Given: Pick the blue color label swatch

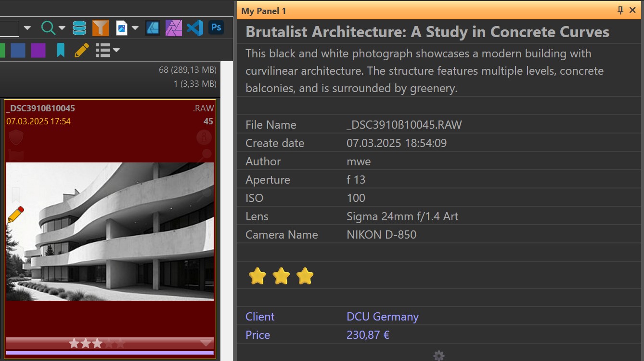Looking at the screenshot, I should tap(18, 50).
